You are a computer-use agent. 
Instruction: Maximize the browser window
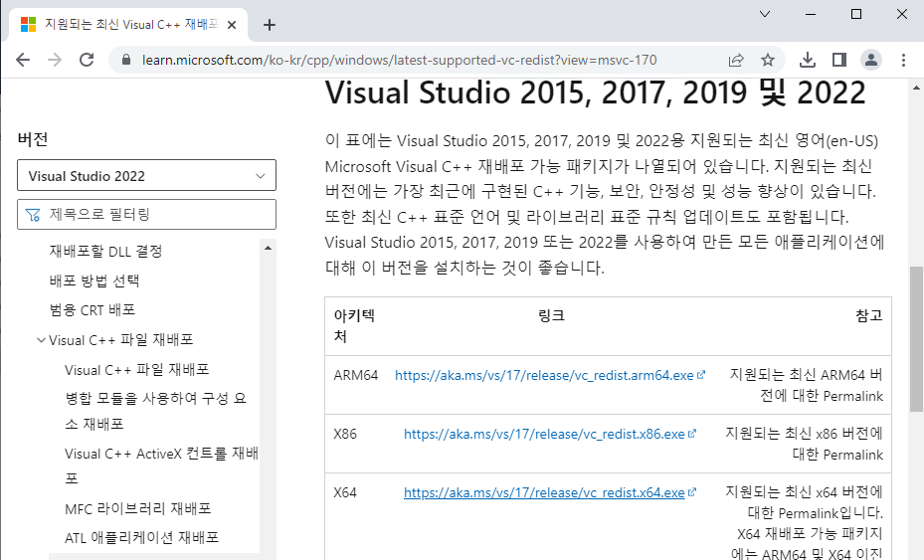point(856,14)
